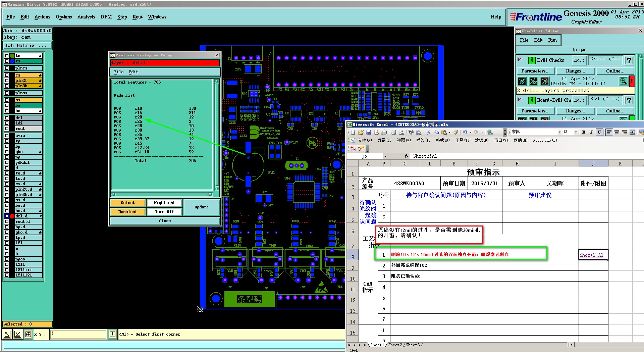Click Drill Checks results magnifier icon
Screen dimensions: 644x352
click(x=624, y=81)
